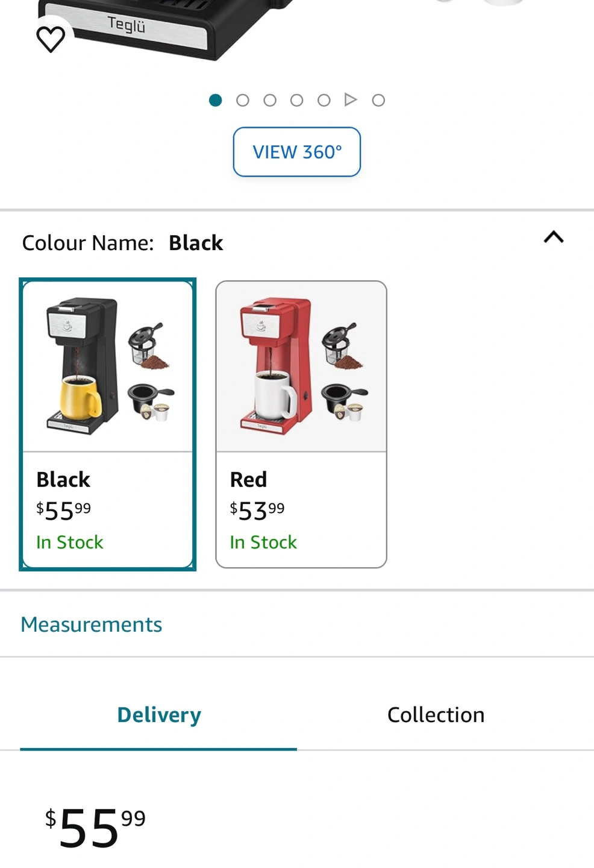The image size is (594, 868).
Task: Select the first image carousel dot
Action: tap(216, 100)
